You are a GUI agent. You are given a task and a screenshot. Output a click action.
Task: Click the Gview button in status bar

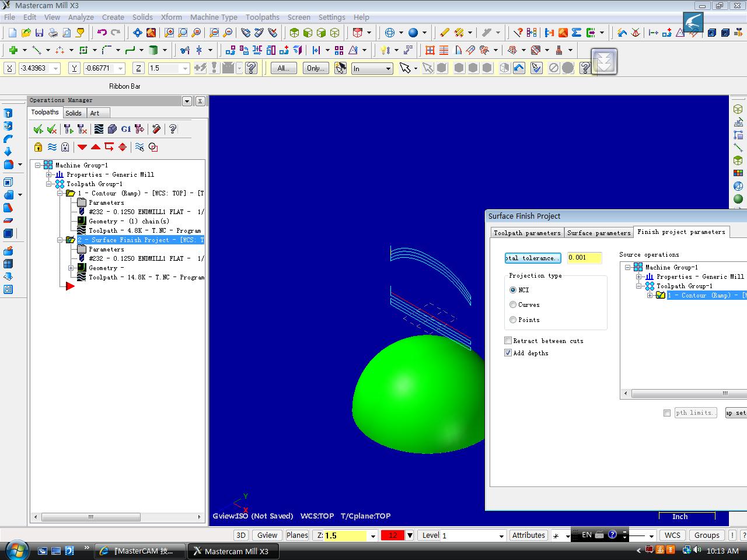(267, 535)
